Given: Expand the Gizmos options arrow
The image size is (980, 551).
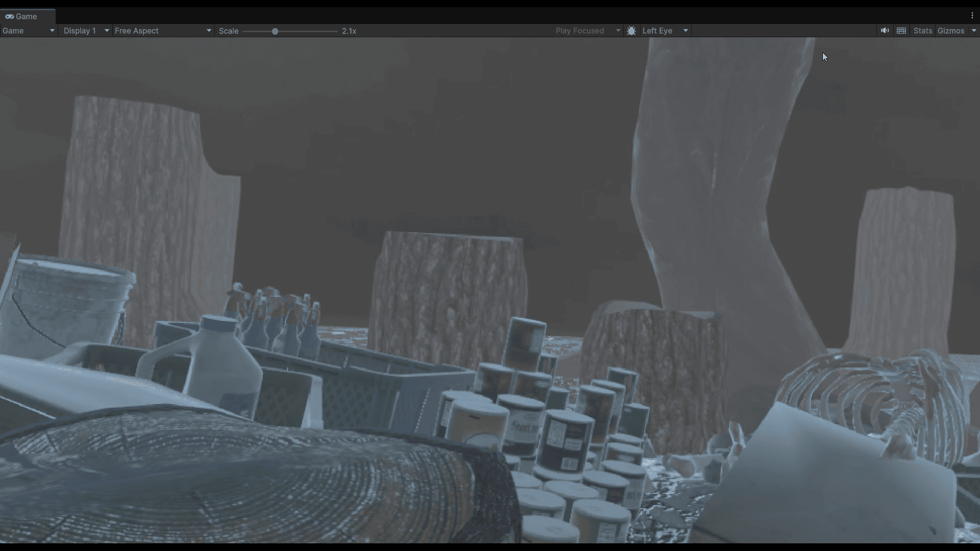Looking at the screenshot, I should pyautogui.click(x=973, y=31).
